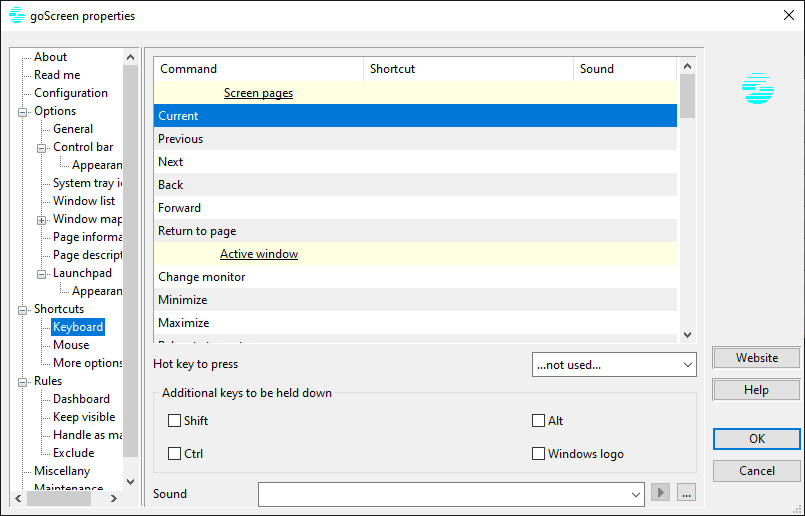Click tree horizontal scrollbar left arrow
This screenshot has height=516, width=805.
tap(18, 498)
